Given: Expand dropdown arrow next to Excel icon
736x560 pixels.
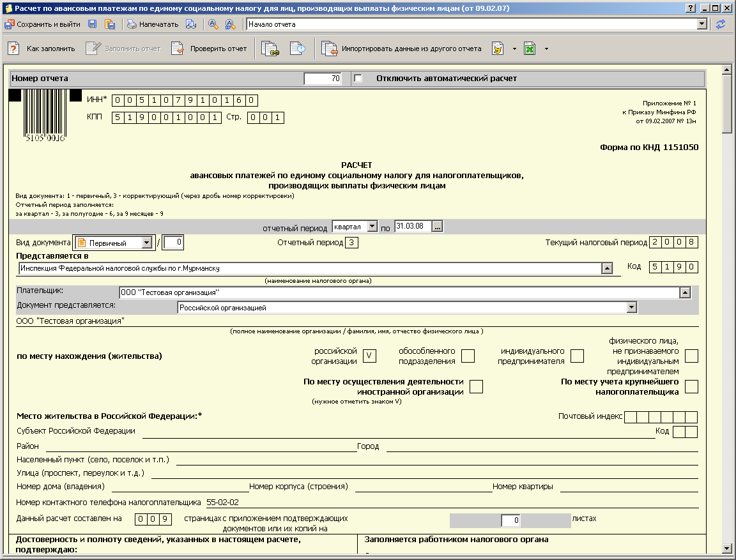Looking at the screenshot, I should [x=546, y=49].
